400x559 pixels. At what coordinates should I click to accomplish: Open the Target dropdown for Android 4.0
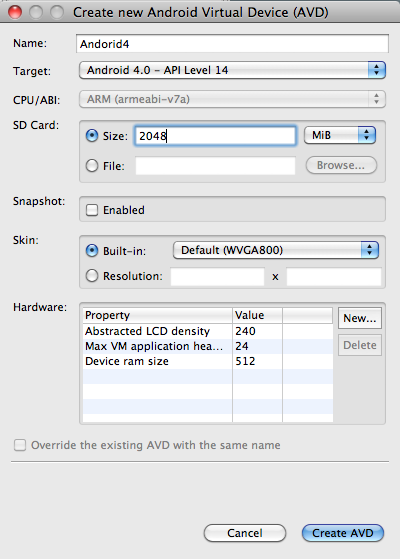232,70
